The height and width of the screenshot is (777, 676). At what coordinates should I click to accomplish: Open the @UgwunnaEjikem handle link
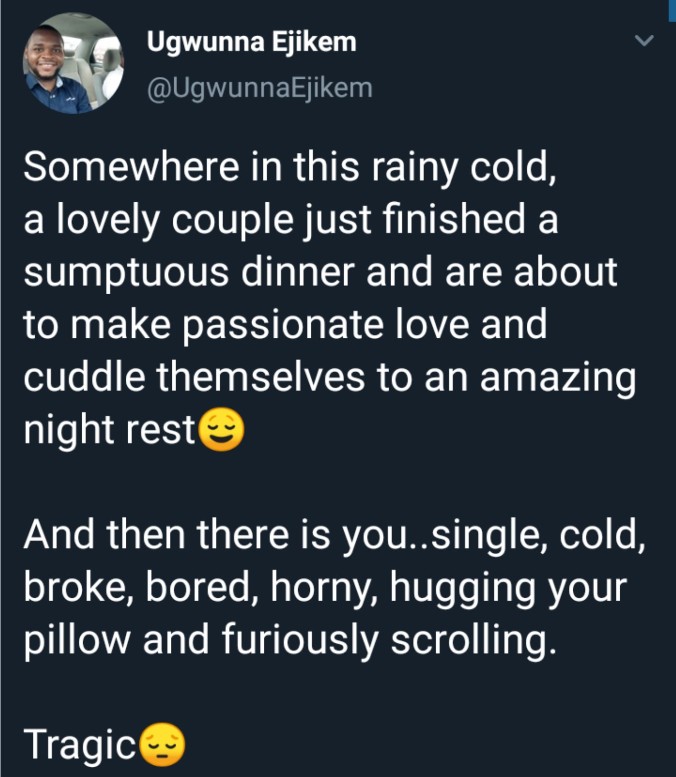pyautogui.click(x=260, y=89)
